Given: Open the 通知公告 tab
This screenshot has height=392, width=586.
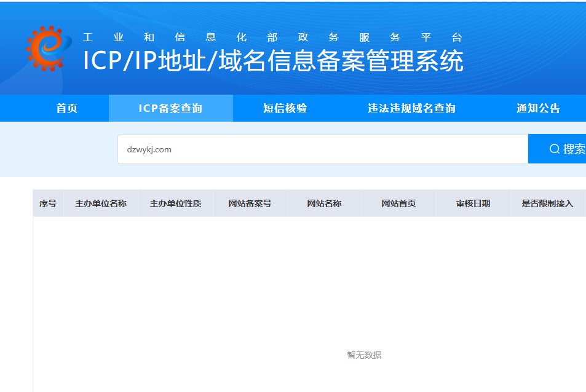Looking at the screenshot, I should [538, 109].
